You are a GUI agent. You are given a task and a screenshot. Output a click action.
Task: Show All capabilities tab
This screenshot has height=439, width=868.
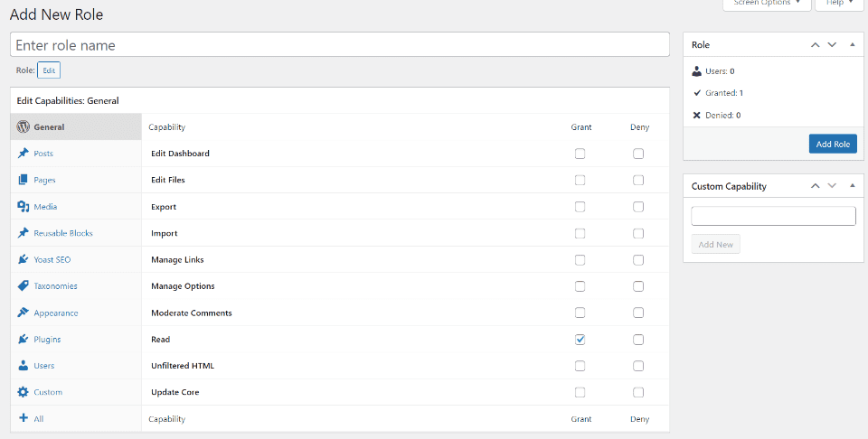pos(39,419)
